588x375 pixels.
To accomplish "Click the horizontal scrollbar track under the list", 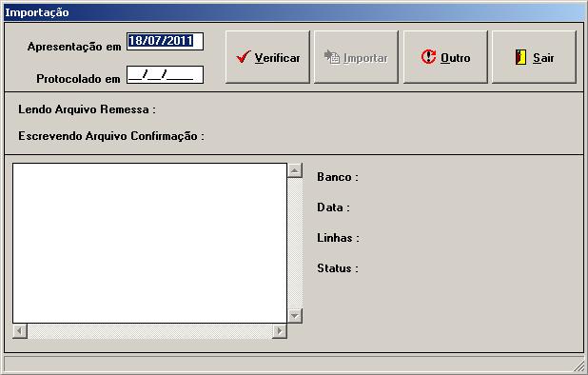I will (x=149, y=331).
